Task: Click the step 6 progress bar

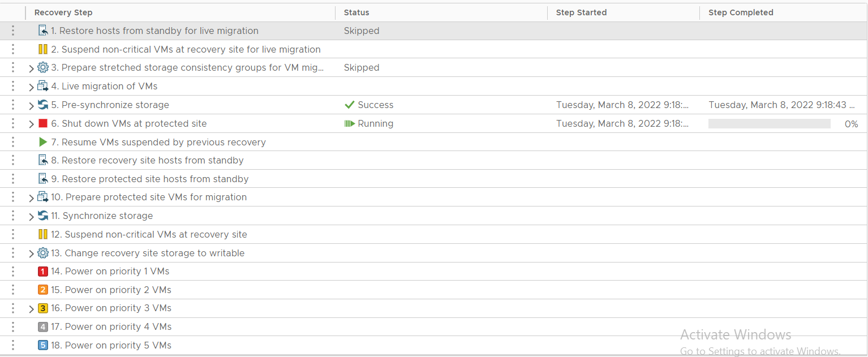Action: pos(770,123)
